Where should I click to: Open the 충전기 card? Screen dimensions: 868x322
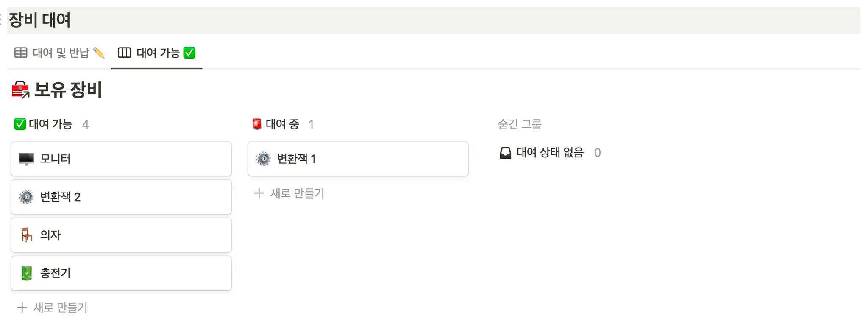(x=121, y=273)
